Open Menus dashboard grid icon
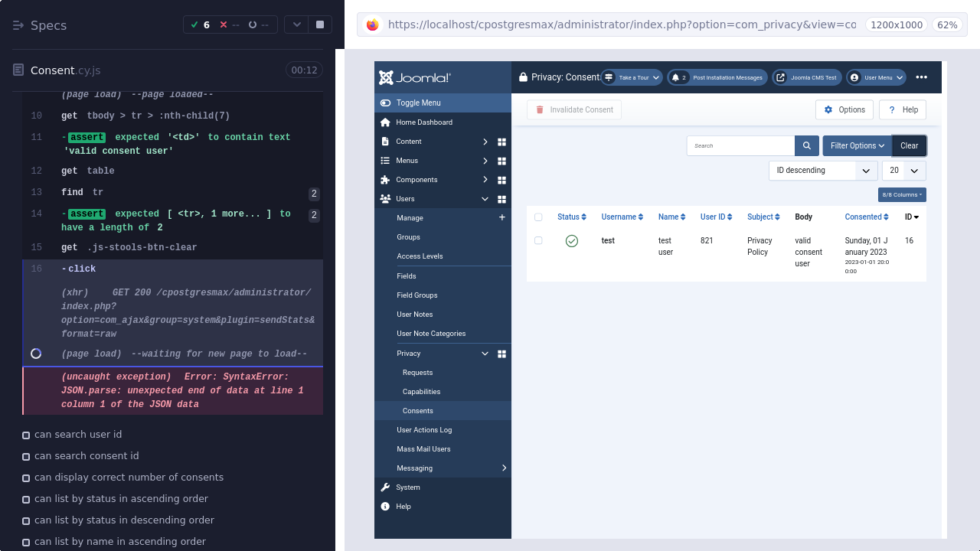Viewport: 980px width, 551px height. [502, 161]
